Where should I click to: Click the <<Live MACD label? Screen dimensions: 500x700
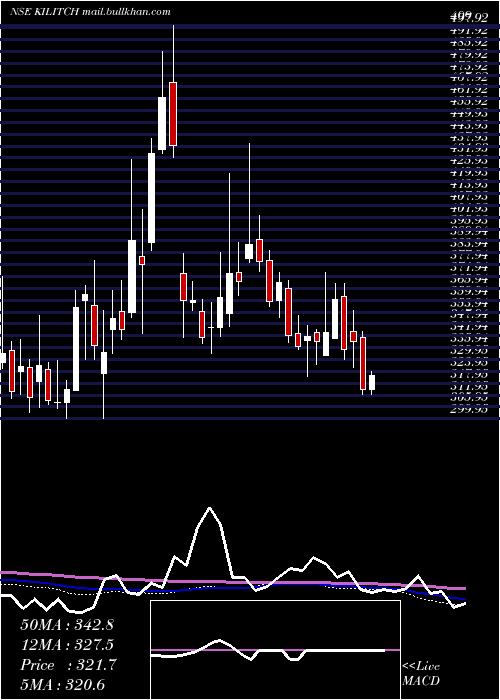(x=421, y=674)
